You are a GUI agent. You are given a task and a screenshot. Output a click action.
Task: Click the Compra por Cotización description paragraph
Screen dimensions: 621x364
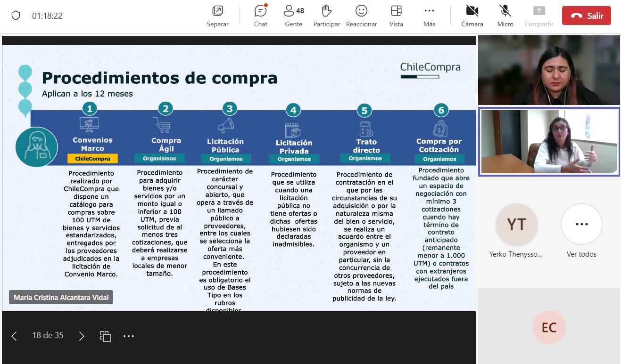(x=441, y=228)
